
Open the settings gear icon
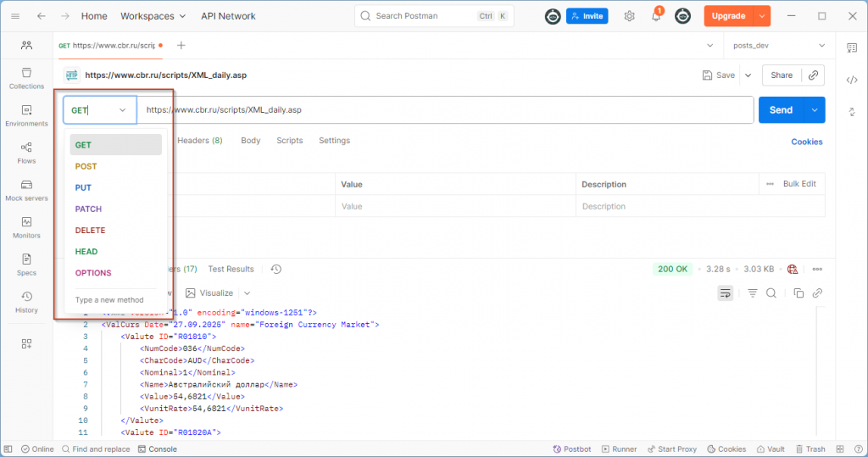pyautogui.click(x=629, y=16)
